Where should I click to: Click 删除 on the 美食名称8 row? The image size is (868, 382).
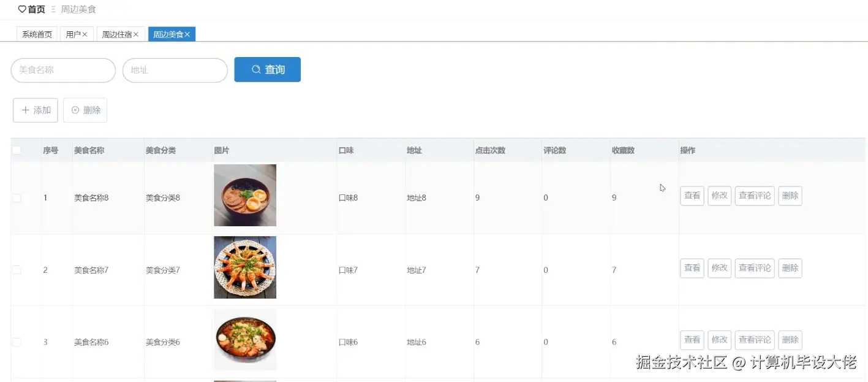pos(790,195)
